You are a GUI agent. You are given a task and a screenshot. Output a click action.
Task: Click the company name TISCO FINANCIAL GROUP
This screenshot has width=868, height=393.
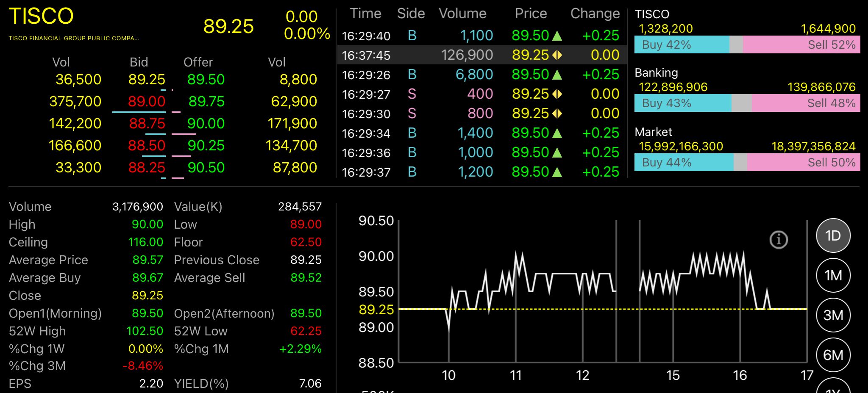pos(74,38)
